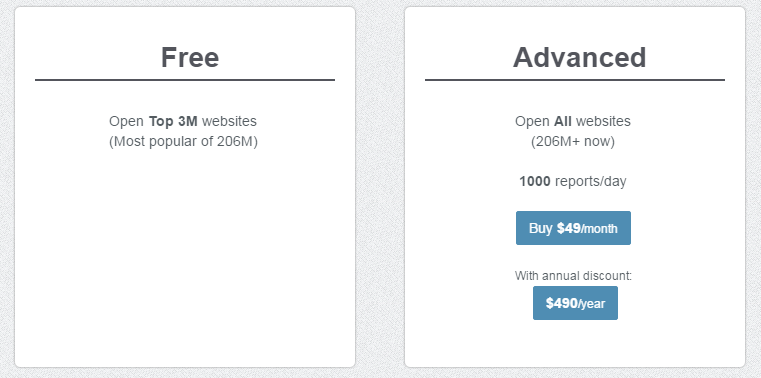761x378 pixels.
Task: Click the Most popular of 206M line
Action: click(x=183, y=142)
